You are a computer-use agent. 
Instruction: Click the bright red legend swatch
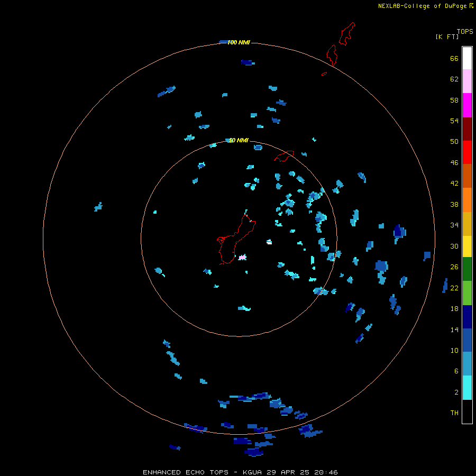(x=467, y=152)
